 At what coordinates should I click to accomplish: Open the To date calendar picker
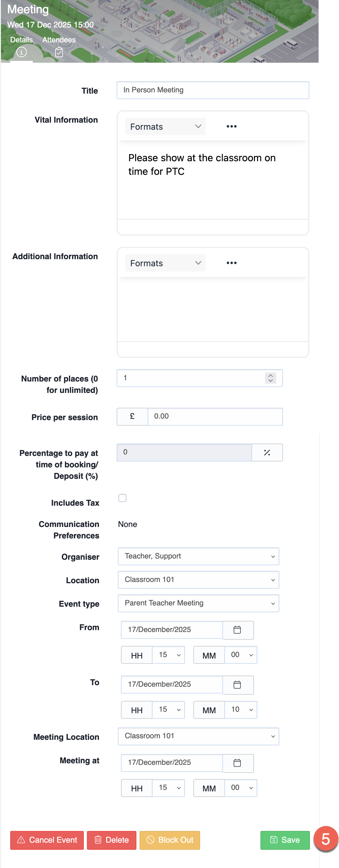(x=238, y=685)
